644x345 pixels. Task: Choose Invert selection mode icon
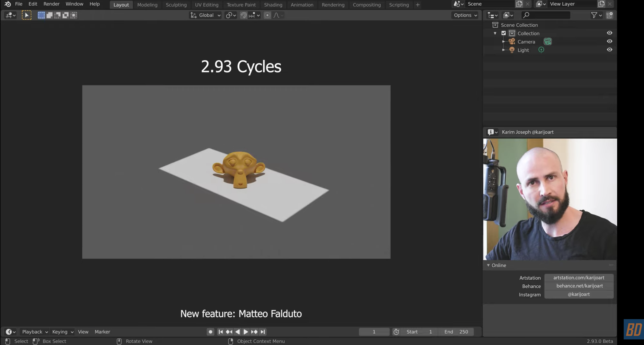coord(65,15)
